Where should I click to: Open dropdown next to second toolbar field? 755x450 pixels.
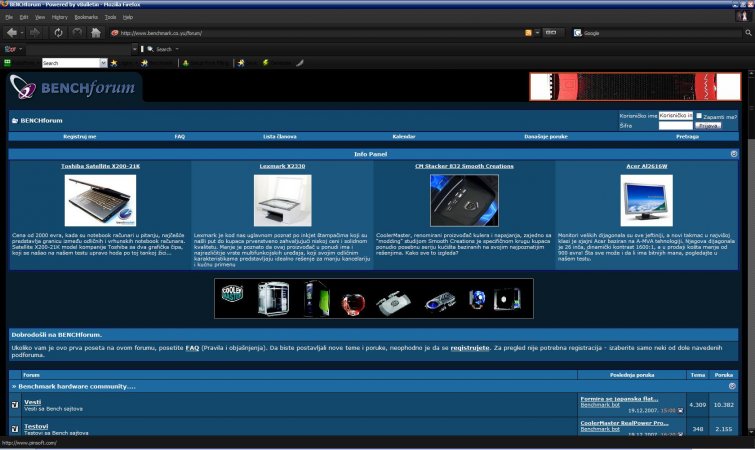[134, 49]
